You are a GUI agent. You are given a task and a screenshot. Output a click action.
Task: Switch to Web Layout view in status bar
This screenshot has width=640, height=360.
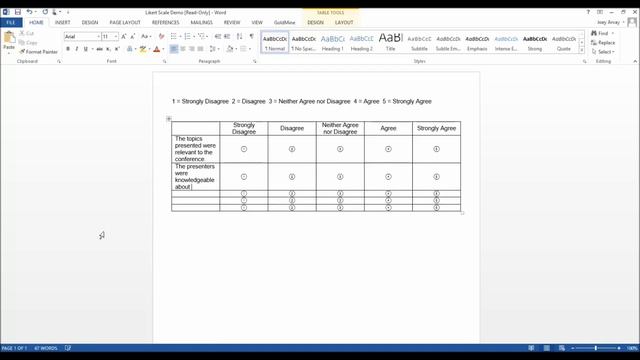click(x=562, y=348)
